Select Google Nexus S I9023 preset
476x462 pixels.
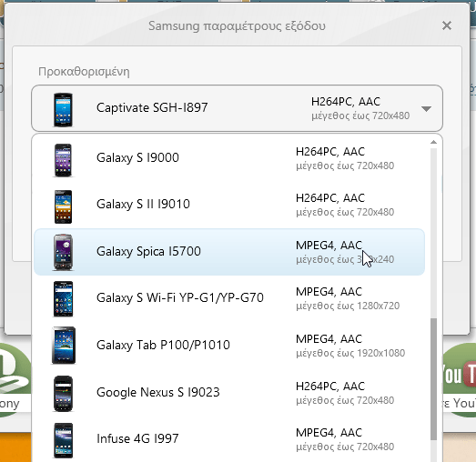point(229,393)
